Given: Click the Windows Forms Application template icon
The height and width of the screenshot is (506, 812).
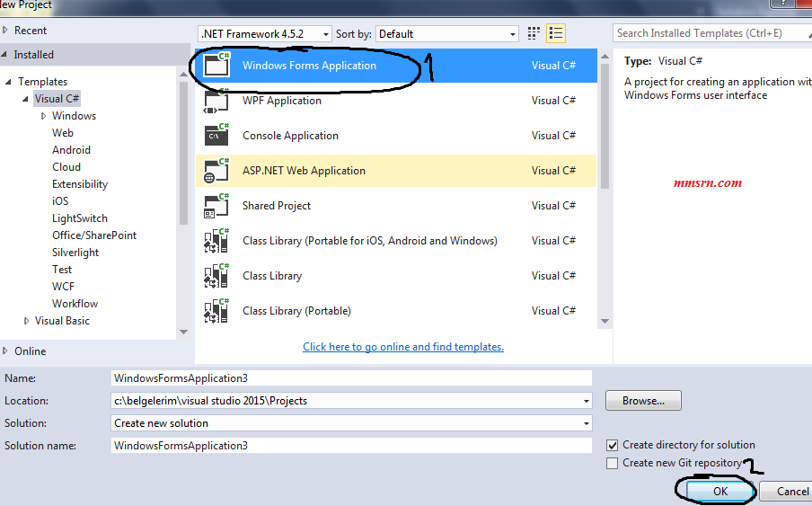Looking at the screenshot, I should tap(216, 64).
